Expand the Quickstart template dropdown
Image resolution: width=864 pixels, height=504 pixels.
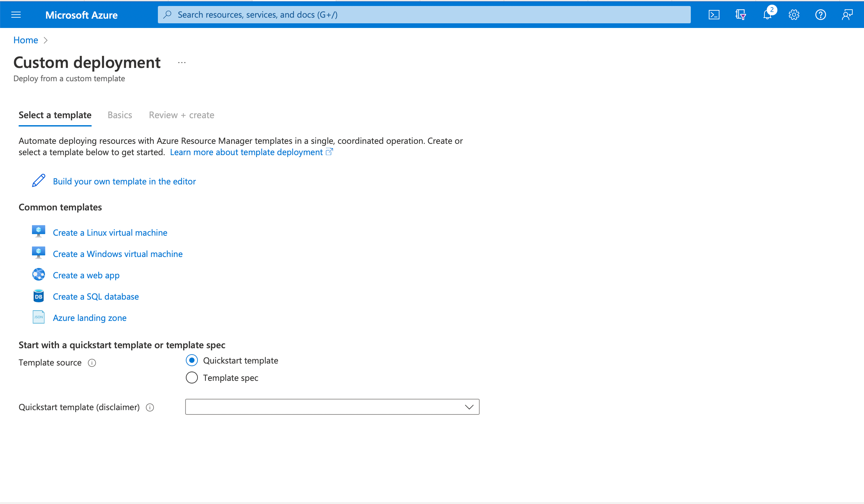tap(332, 407)
